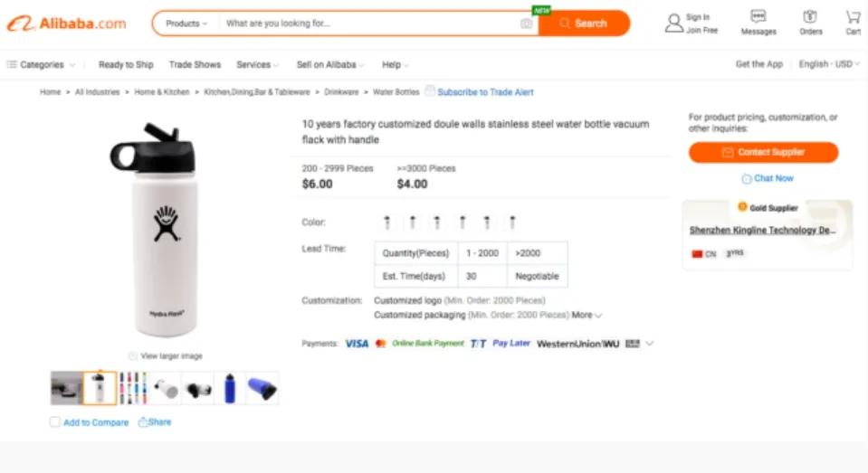The height and width of the screenshot is (473, 868).
Task: Open the shopping Cart icon
Action: coord(853,17)
